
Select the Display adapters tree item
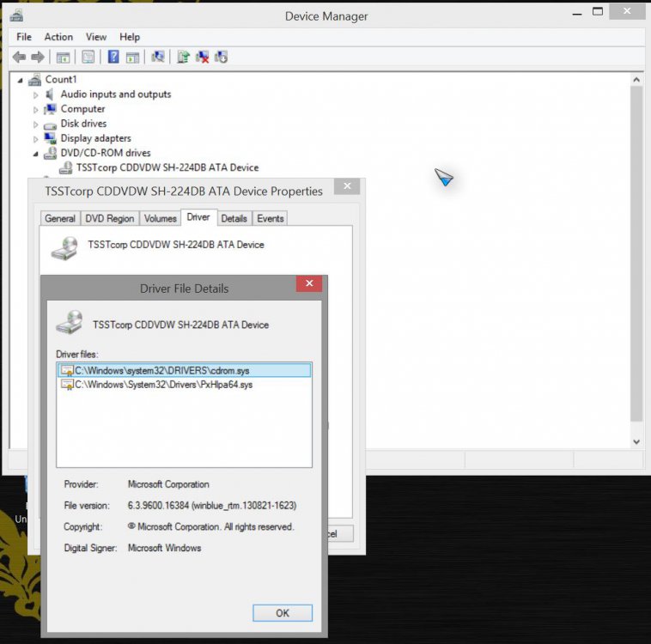pos(96,138)
